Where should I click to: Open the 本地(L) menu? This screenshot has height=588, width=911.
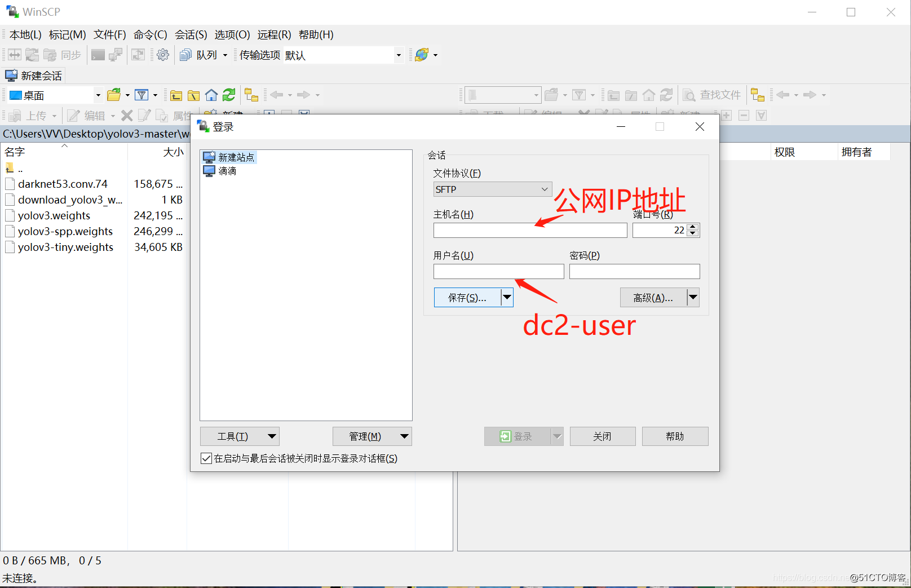[x=25, y=35]
